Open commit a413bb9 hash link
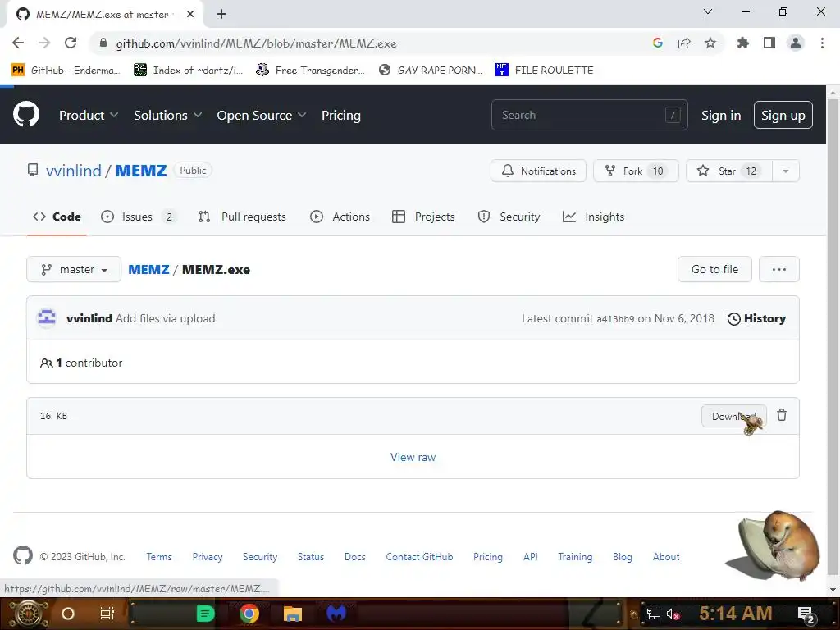This screenshot has height=630, width=840. (615, 319)
